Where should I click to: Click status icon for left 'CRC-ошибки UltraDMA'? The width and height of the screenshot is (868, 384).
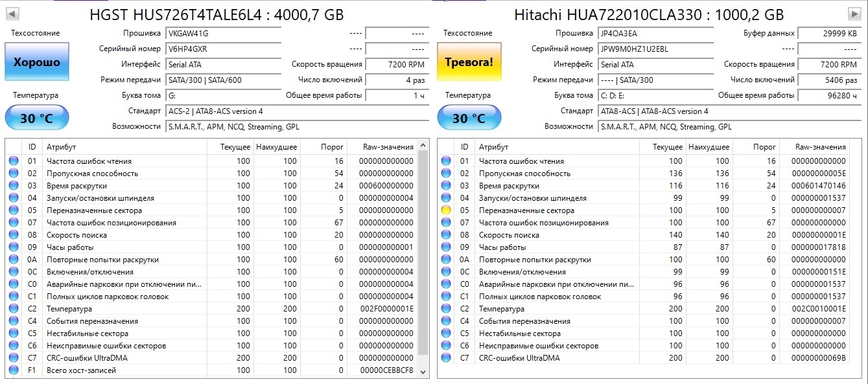tap(14, 358)
